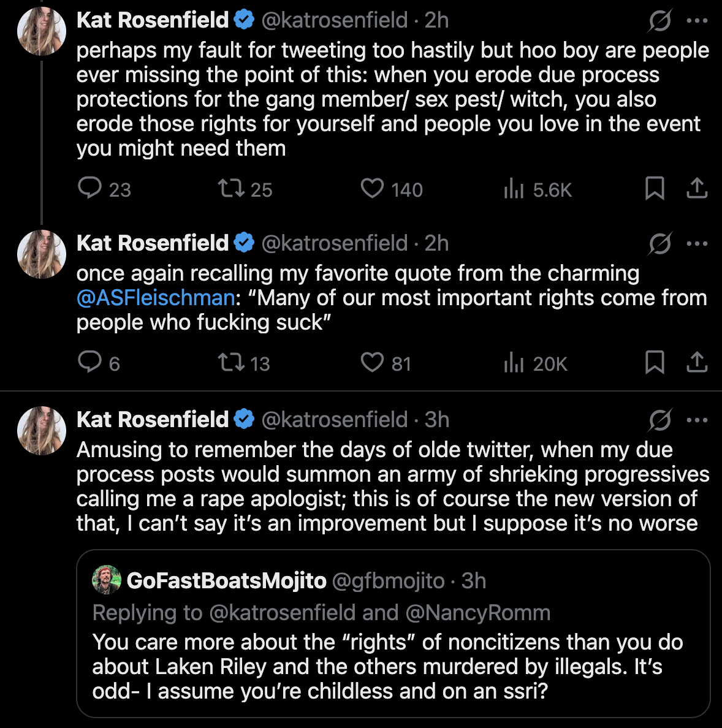
Task: Repost the tweet with 13 reposts
Action: 231,362
